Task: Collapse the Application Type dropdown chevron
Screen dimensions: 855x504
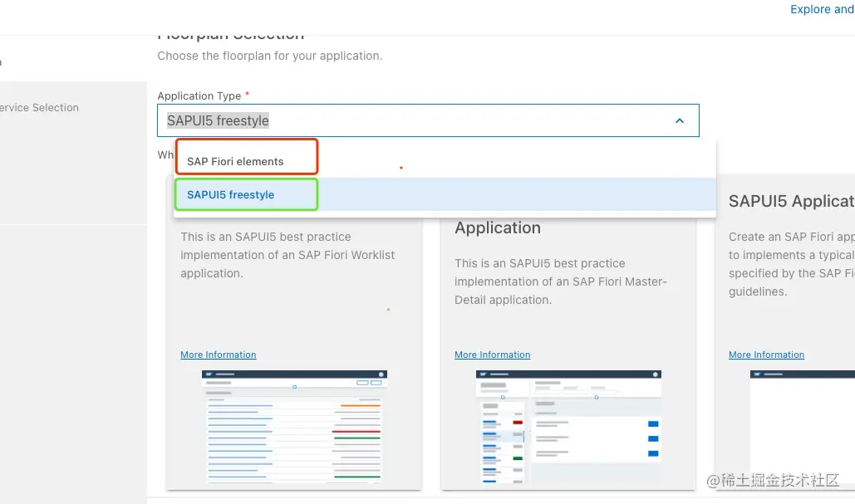Action: pos(680,120)
